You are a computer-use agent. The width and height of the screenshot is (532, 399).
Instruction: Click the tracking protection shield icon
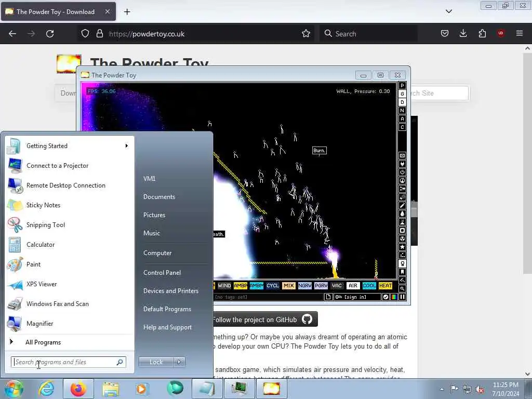pos(85,34)
